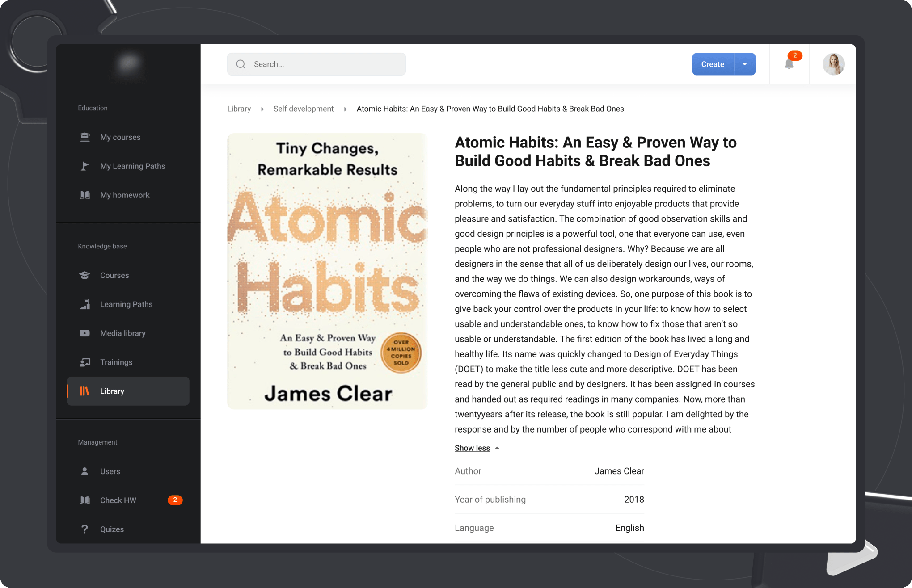Click the My Learning Paths flag icon
Screen dimensions: 912x588
click(84, 166)
